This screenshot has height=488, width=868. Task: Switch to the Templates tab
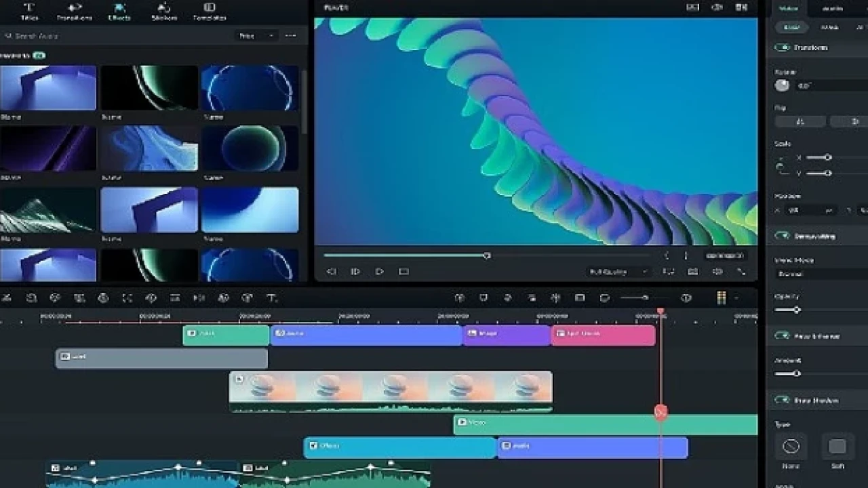pos(210,12)
